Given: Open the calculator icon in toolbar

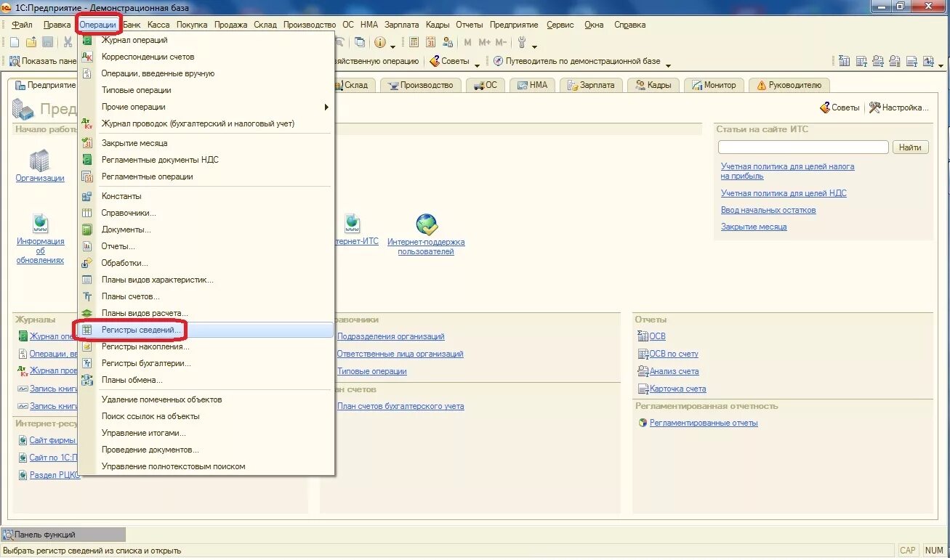Looking at the screenshot, I should 414,42.
